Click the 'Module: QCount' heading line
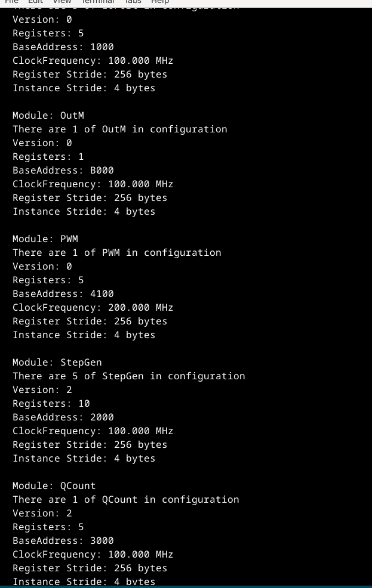The image size is (372, 588). [54, 485]
